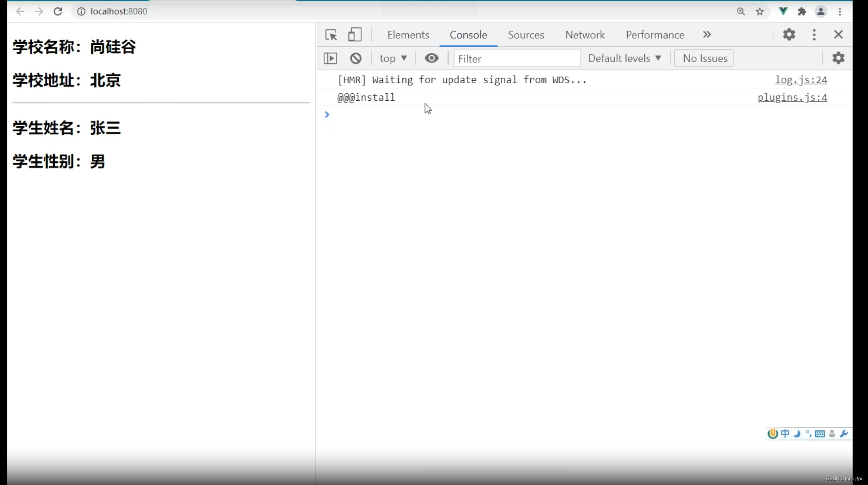Switch to the Elements tab
Viewport: 868px width, 485px height.
408,35
